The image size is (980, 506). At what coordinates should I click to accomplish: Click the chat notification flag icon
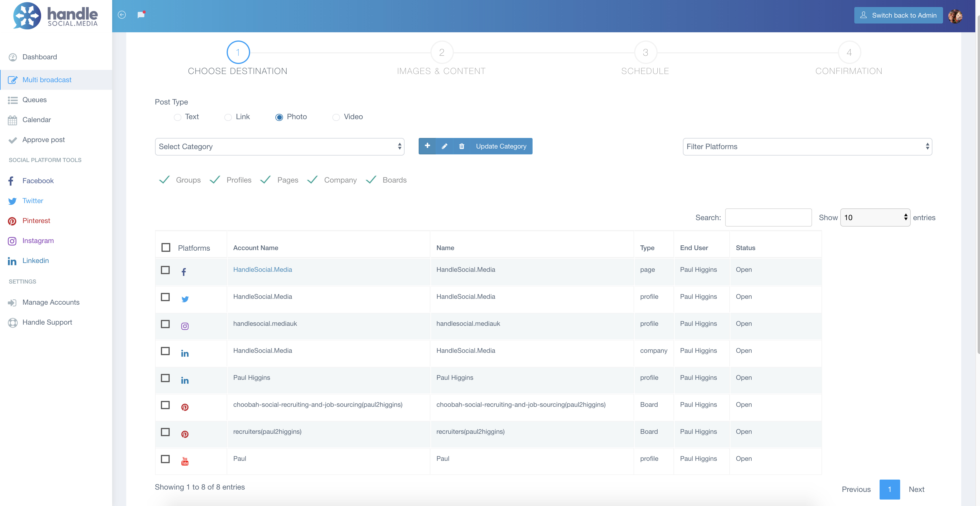[x=141, y=15]
